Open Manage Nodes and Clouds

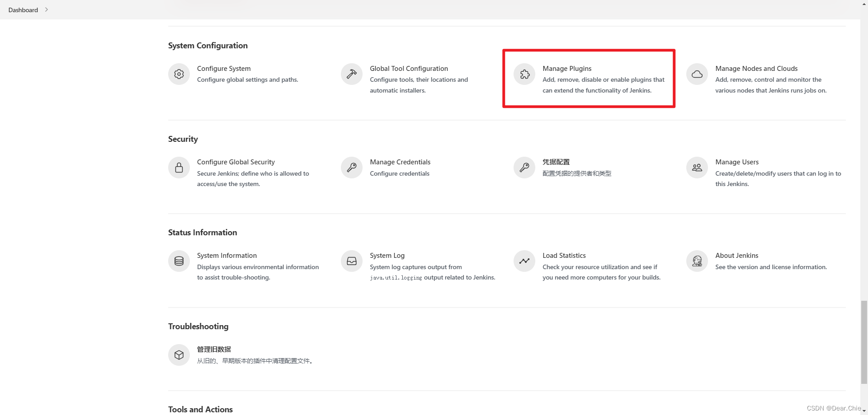(756, 69)
